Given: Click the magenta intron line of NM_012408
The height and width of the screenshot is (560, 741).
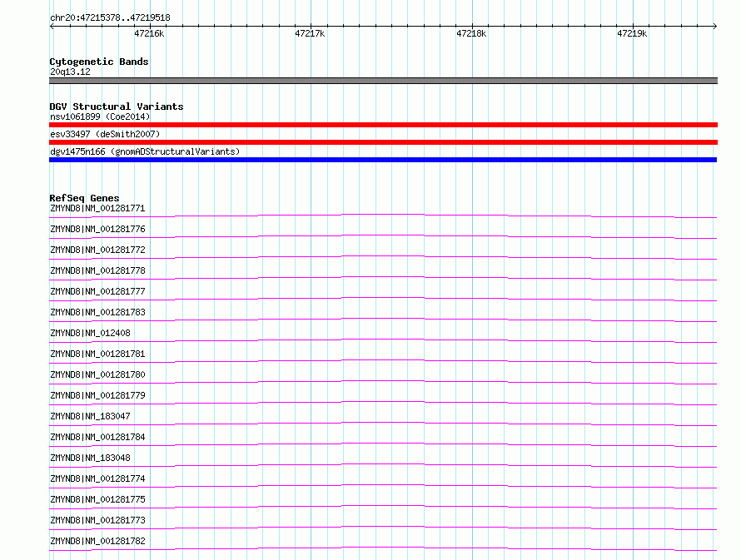Looking at the screenshot, I should [383, 339].
